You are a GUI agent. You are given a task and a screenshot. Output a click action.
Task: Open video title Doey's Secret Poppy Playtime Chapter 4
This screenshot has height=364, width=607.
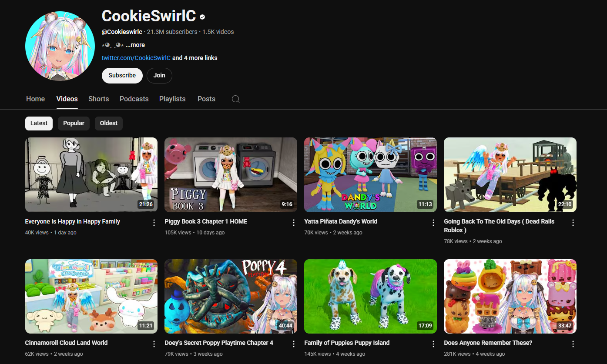(219, 343)
